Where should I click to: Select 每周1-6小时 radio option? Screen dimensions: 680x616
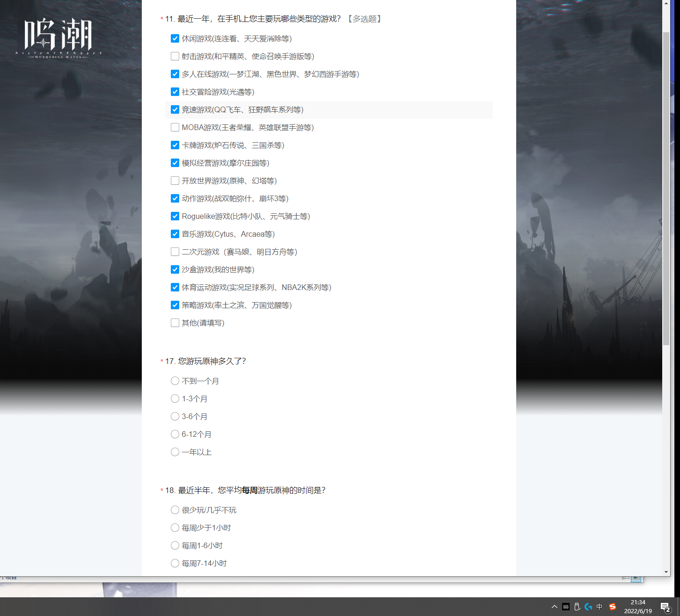175,545
